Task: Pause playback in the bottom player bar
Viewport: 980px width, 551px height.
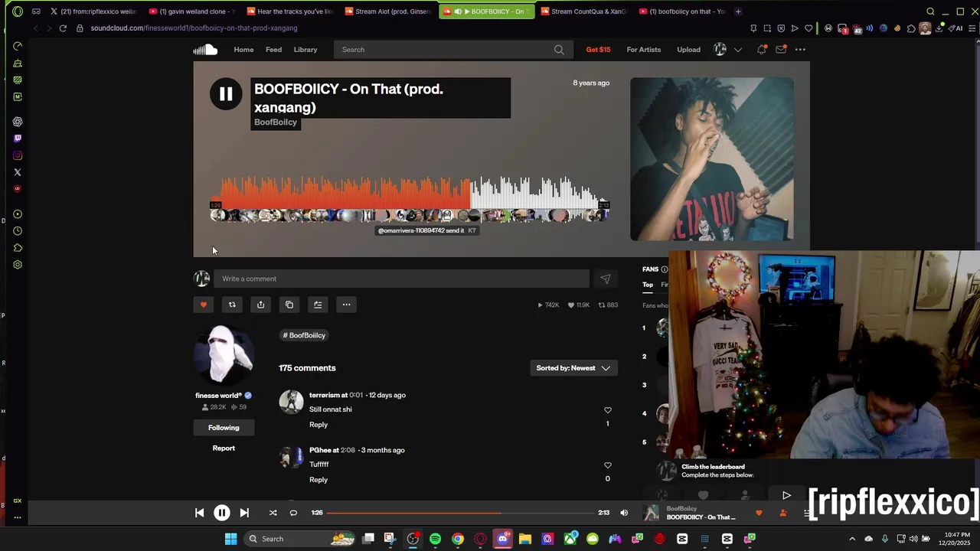Action: (x=222, y=513)
